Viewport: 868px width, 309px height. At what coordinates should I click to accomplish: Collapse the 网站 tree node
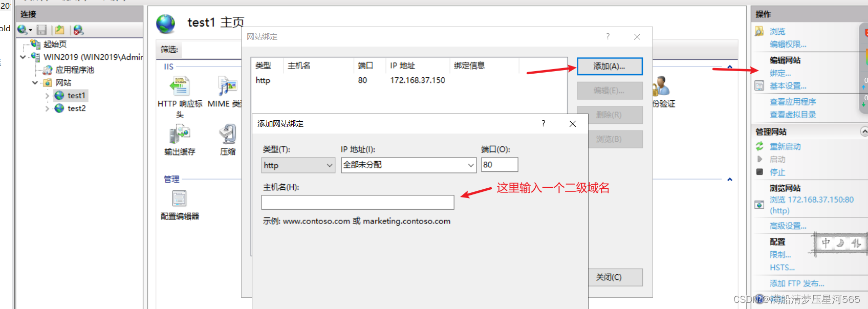tap(35, 83)
